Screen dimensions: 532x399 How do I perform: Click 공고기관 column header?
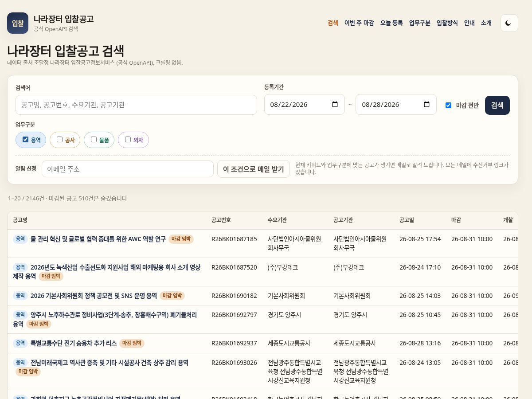[343, 220]
